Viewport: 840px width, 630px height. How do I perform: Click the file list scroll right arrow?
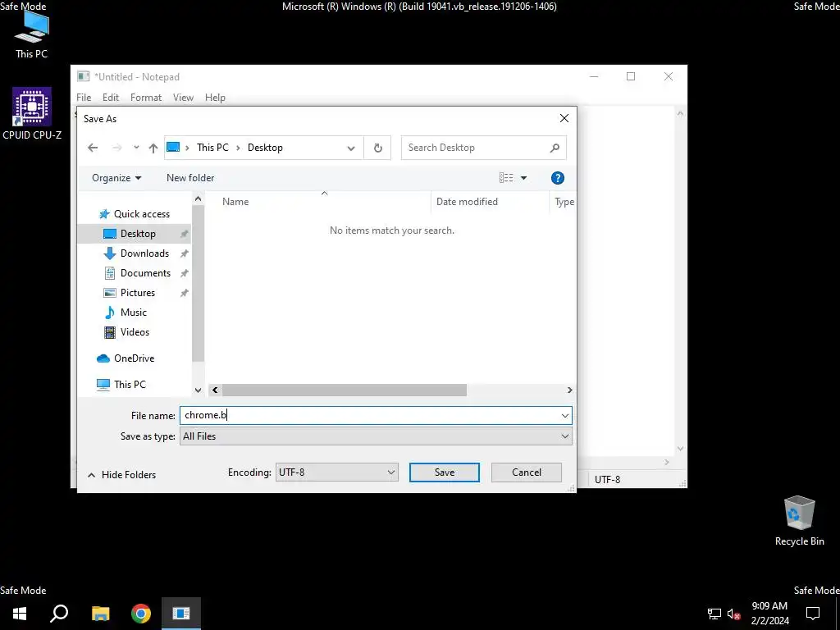tap(570, 390)
